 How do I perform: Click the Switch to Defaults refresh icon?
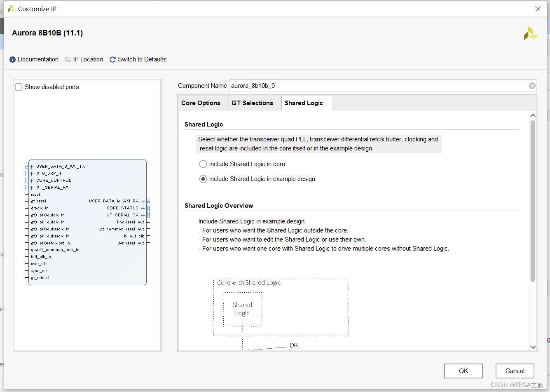(112, 59)
